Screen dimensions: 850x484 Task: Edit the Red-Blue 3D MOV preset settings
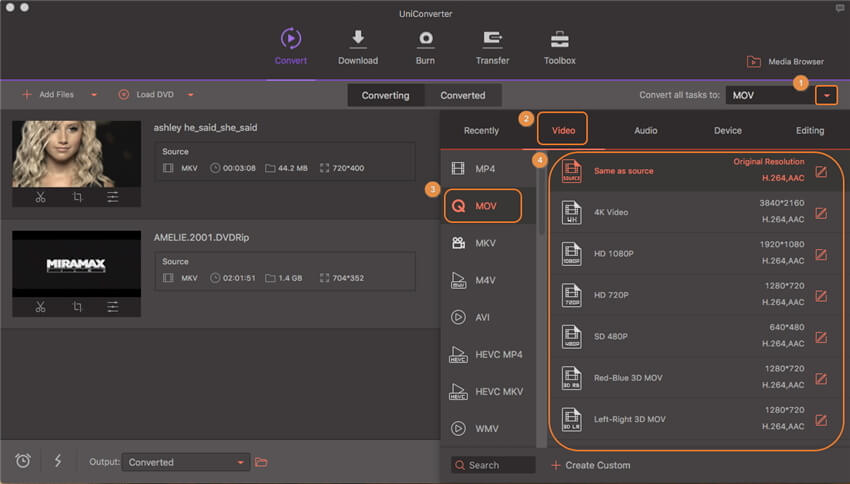[x=821, y=378]
